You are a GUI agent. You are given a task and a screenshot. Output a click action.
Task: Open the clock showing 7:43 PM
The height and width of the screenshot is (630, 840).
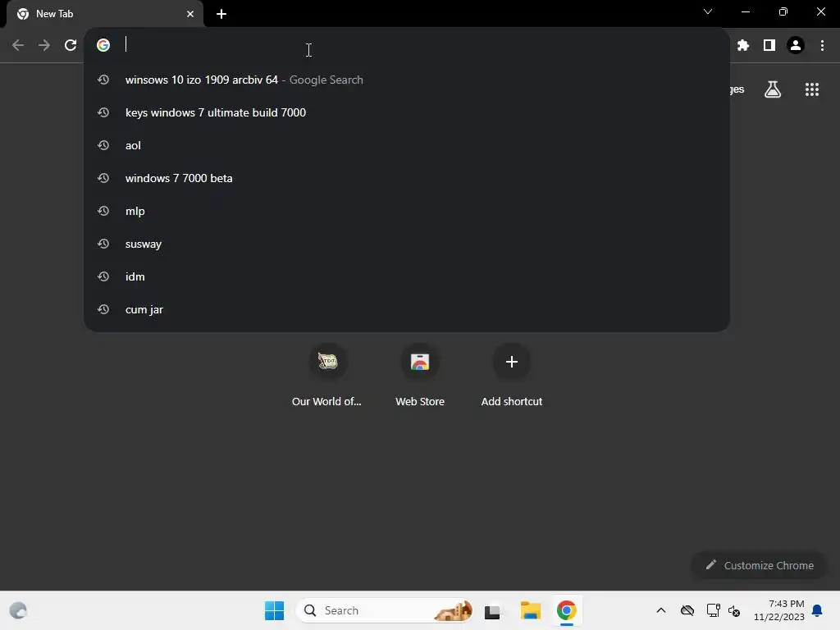coord(778,610)
